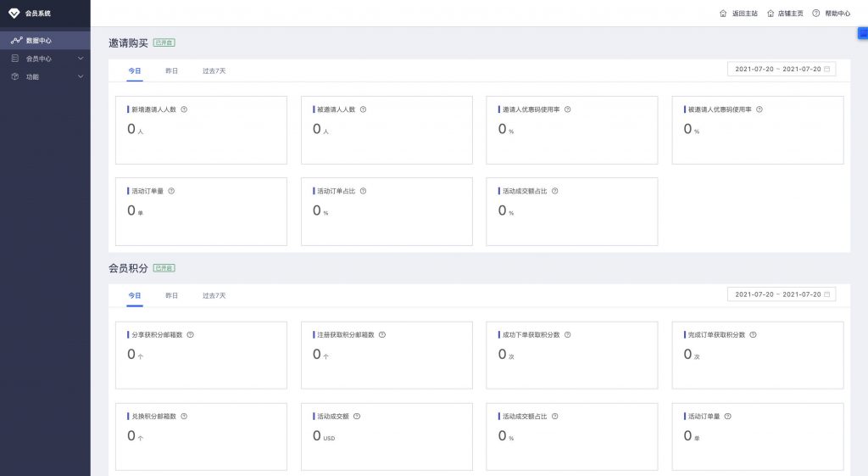Click the 数据中心 chart icon in sidebar
Screen dimensions: 868x476
point(15,40)
